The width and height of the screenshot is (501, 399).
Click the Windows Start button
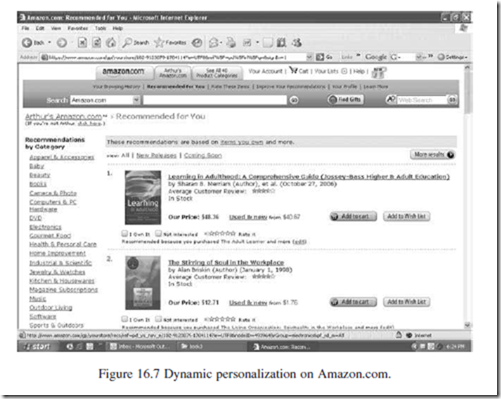[37, 346]
